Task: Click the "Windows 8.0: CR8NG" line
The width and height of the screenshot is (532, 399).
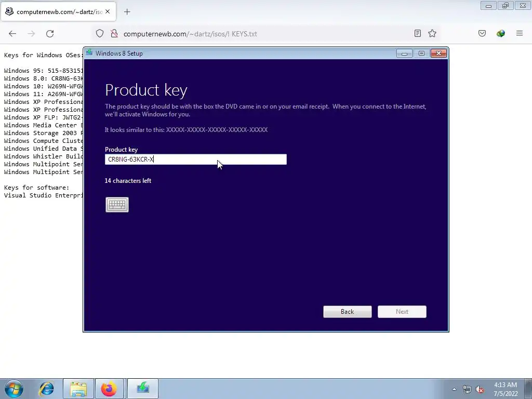Action: coord(44,78)
